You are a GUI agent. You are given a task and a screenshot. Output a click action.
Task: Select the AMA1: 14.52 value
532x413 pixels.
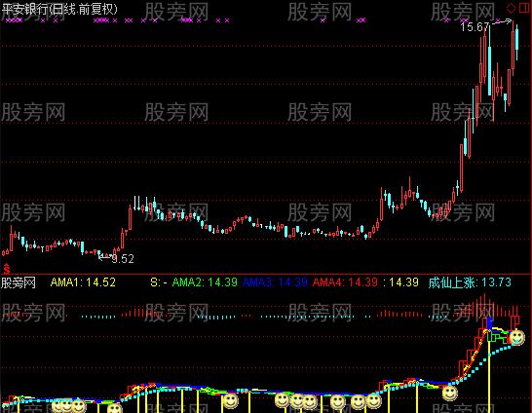click(x=83, y=282)
